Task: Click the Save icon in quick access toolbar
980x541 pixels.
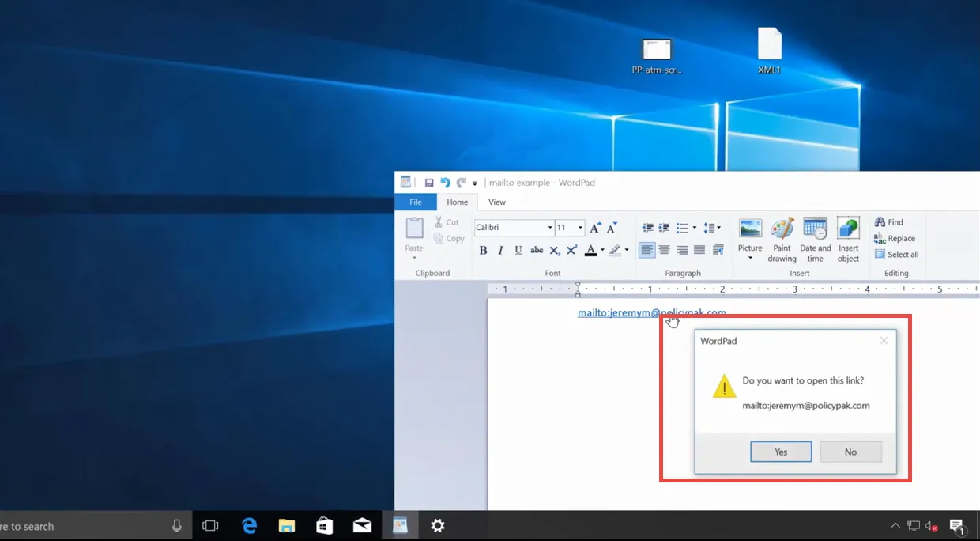Action: click(429, 183)
